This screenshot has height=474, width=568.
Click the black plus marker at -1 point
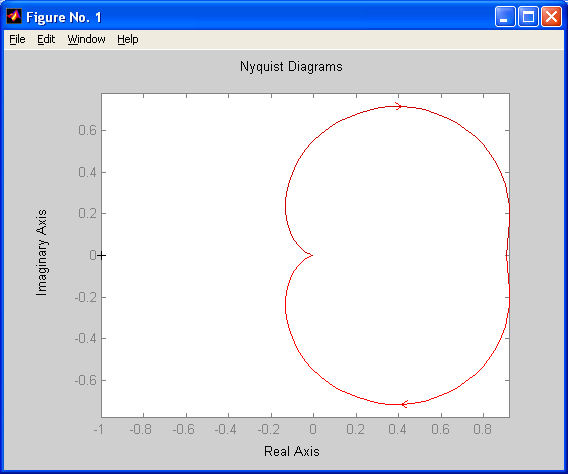102,256
